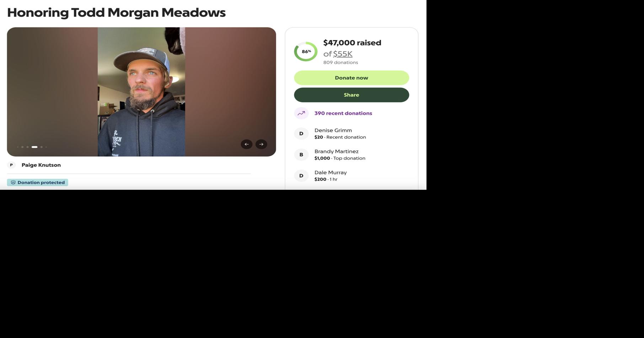Viewport: 644px width, 338px height.
Task: Select the carousel dot after the active pill
Action: [42, 147]
